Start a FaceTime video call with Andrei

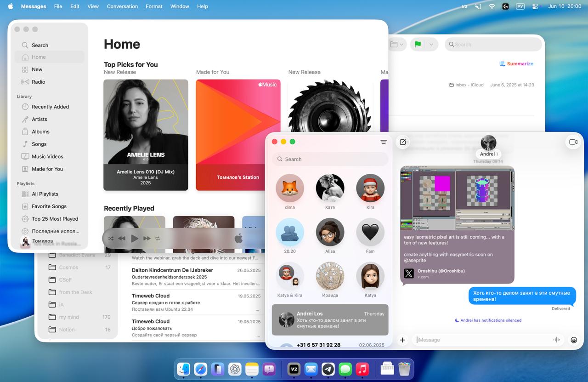tap(573, 142)
